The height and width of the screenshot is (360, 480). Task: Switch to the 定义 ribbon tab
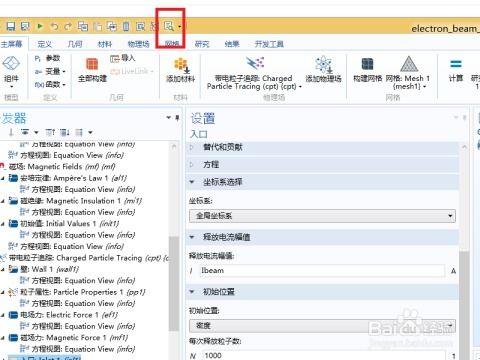click(x=45, y=44)
